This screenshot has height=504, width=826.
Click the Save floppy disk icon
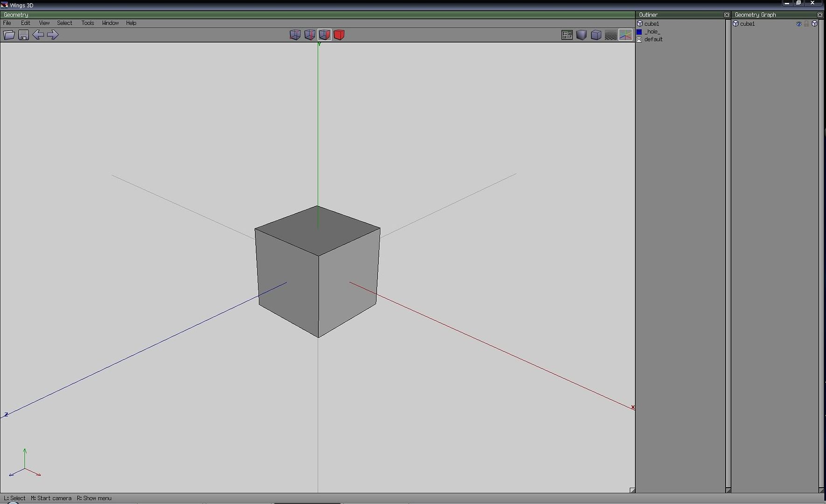point(23,35)
